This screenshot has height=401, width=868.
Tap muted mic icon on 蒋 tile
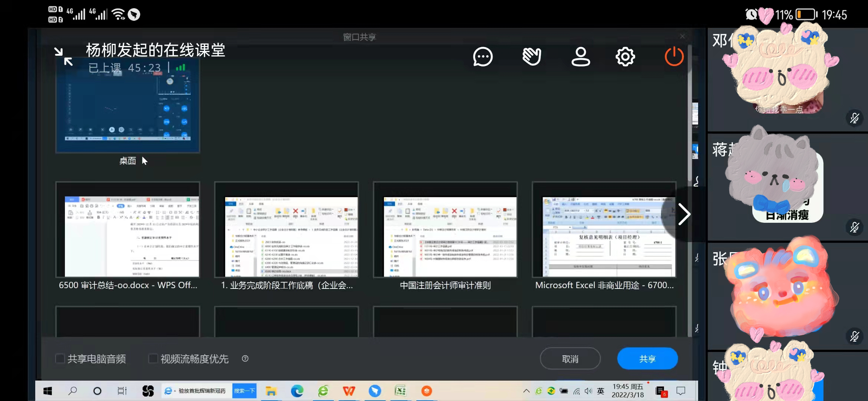click(x=854, y=227)
